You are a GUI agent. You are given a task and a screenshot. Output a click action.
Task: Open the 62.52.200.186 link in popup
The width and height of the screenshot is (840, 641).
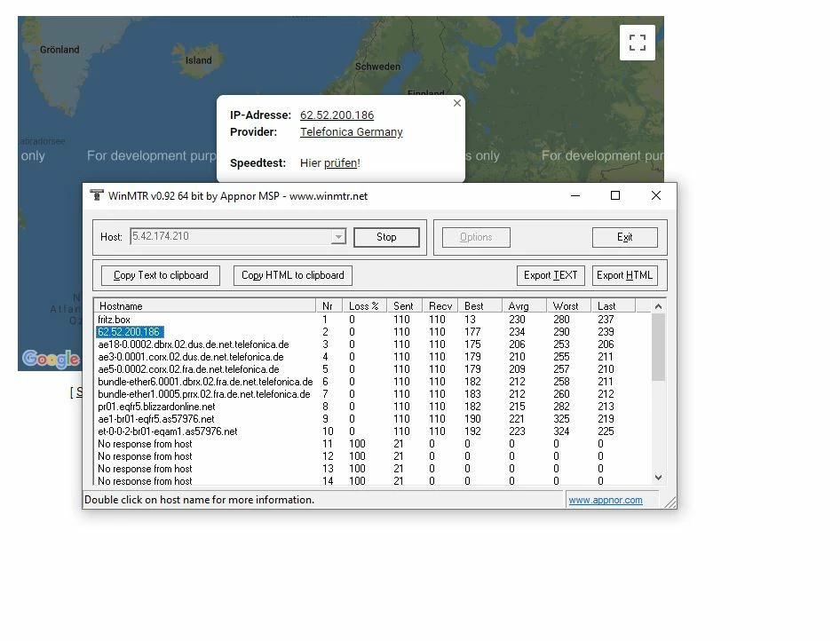coord(337,115)
